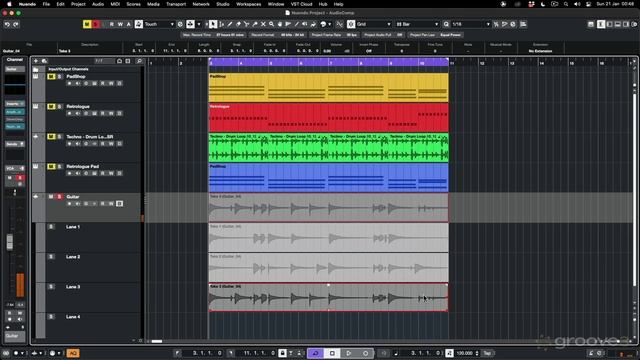Screen dimensions: 640x360
Task: Select the Mute X tool
Action: click(x=263, y=24)
